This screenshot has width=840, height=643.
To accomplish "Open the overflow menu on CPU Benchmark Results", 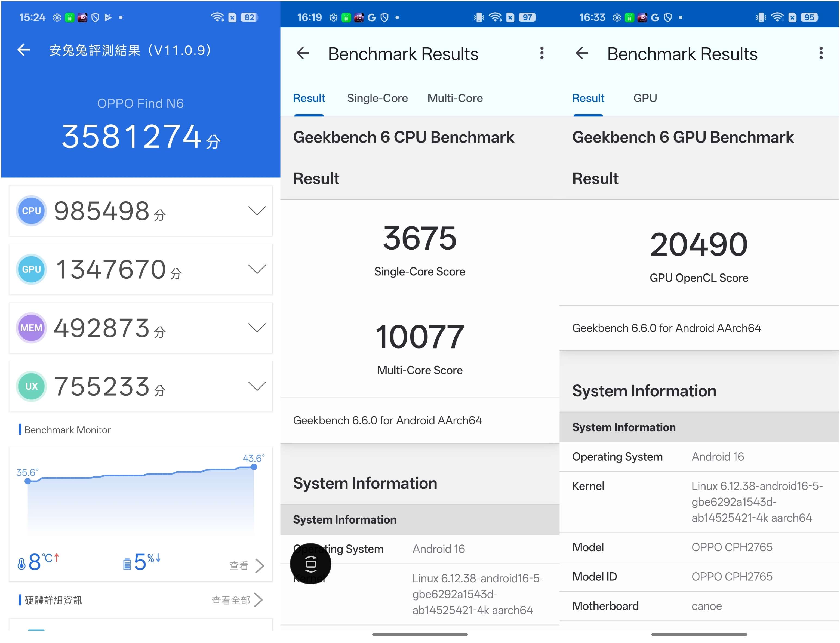I will 542,53.
